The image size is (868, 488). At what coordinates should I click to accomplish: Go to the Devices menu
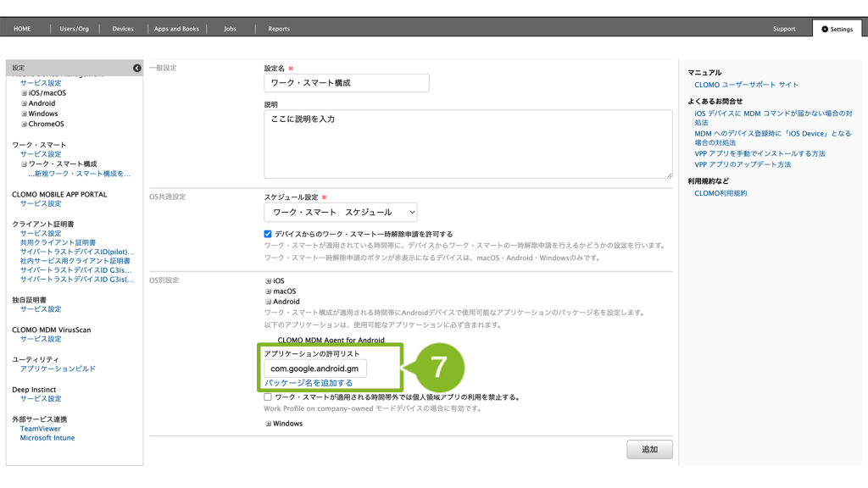pos(123,29)
